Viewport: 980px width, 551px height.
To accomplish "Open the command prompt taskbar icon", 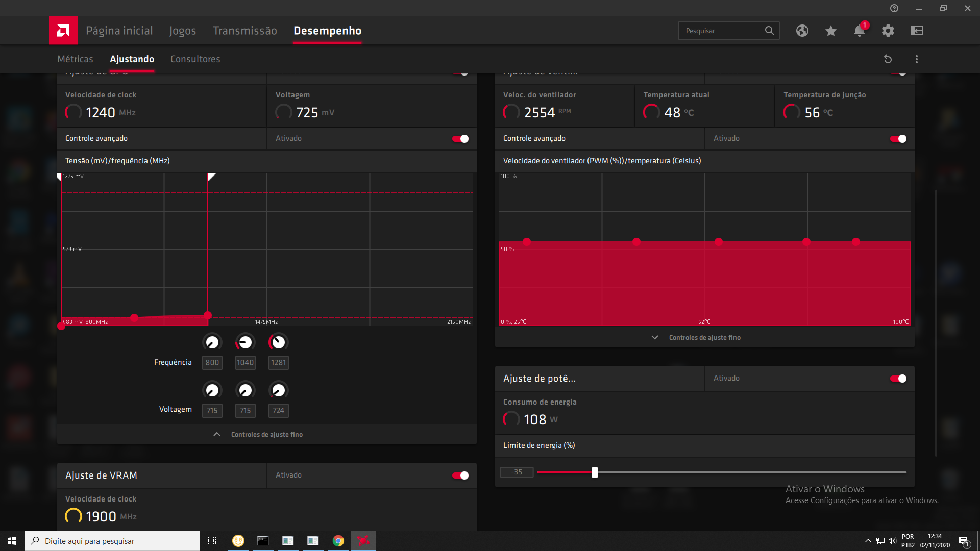I will (263, 541).
